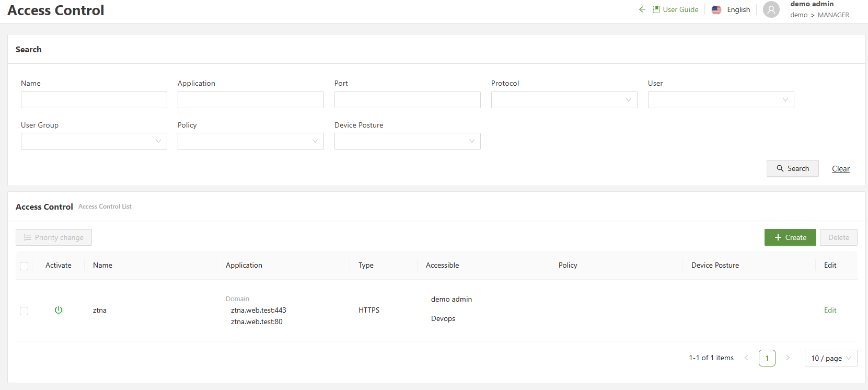The height and width of the screenshot is (390, 868).
Task: Click the user avatar icon
Action: point(771,9)
